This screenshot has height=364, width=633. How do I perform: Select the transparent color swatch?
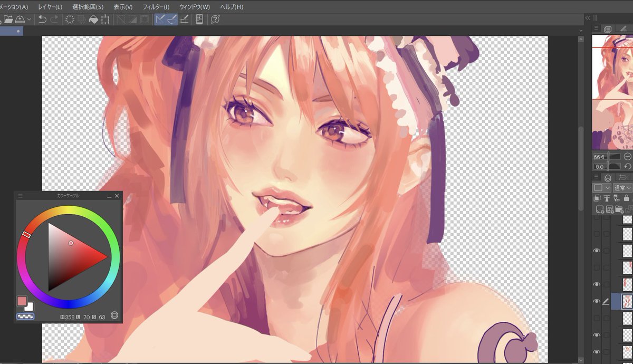[25, 317]
